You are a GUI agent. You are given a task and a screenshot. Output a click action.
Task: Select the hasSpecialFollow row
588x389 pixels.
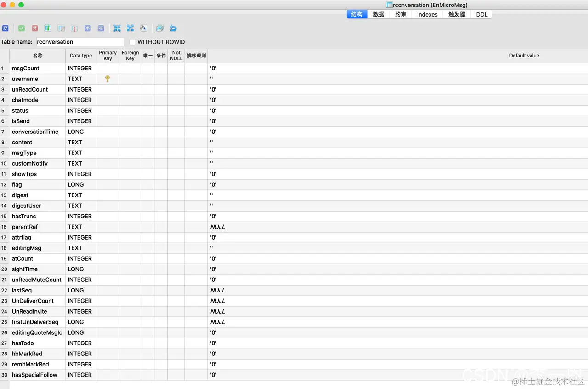tap(294, 375)
